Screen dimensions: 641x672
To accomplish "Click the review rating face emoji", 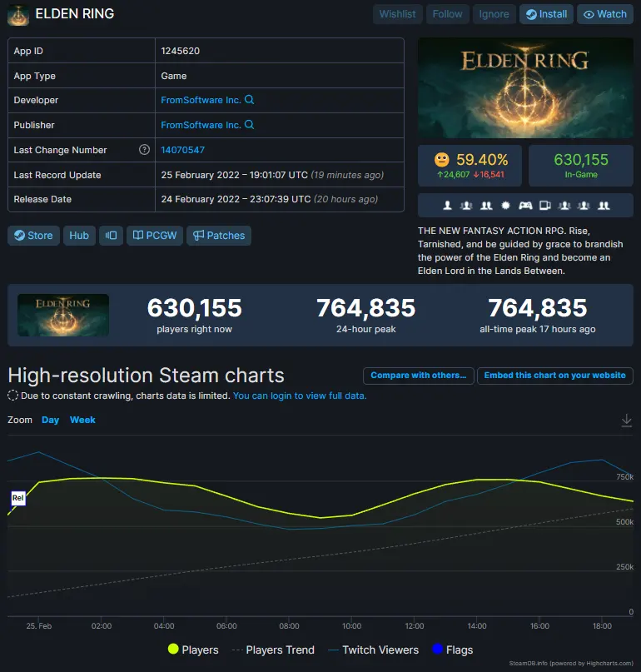I will point(442,159).
